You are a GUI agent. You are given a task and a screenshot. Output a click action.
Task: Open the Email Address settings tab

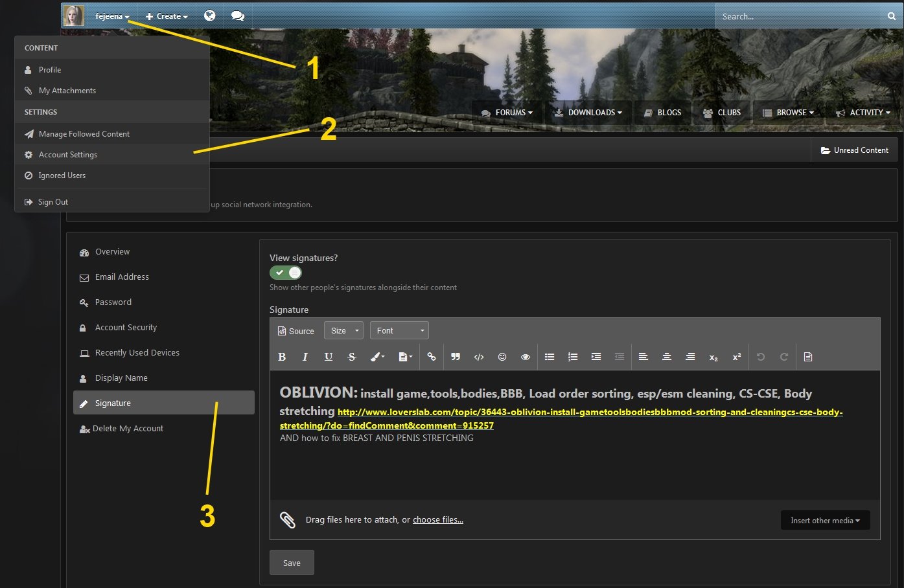(x=164, y=277)
